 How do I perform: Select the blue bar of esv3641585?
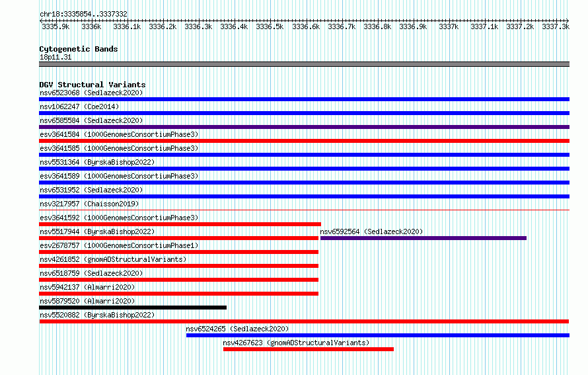(x=304, y=155)
